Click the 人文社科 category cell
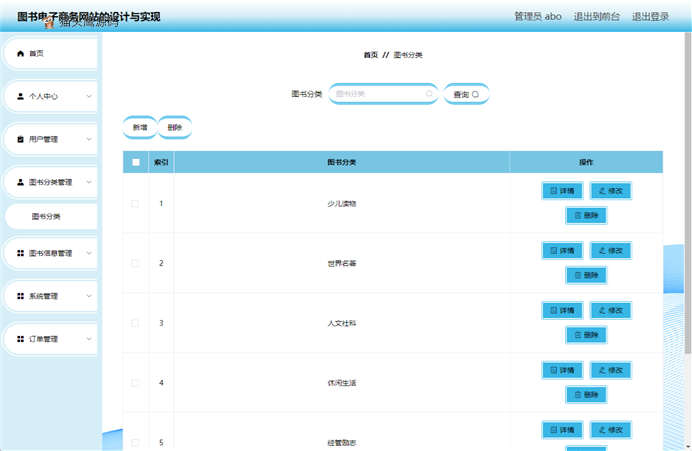 click(x=342, y=323)
